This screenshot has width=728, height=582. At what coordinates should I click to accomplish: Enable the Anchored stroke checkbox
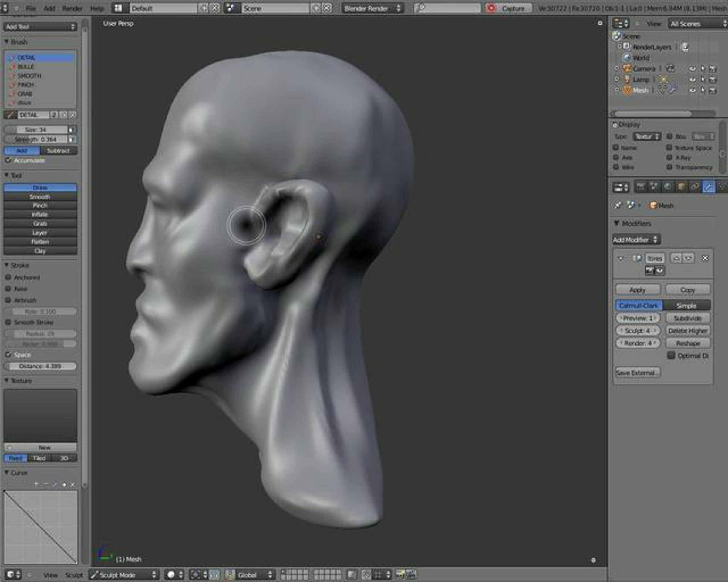8,277
